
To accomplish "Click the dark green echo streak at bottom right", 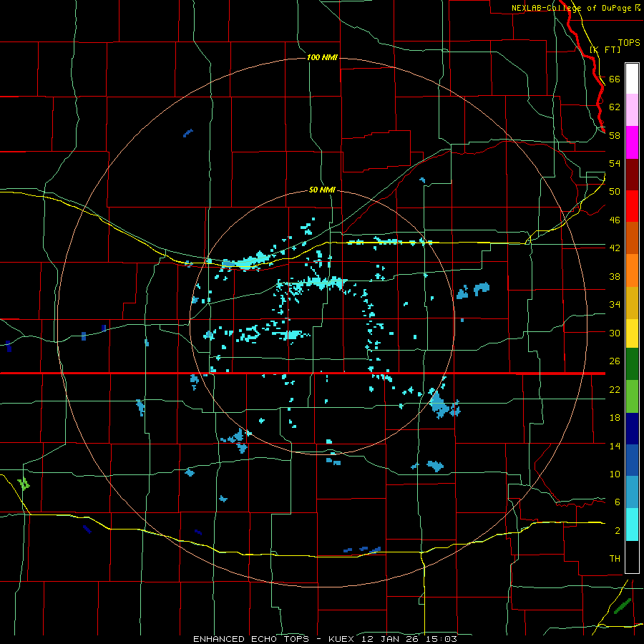I will tap(623, 606).
